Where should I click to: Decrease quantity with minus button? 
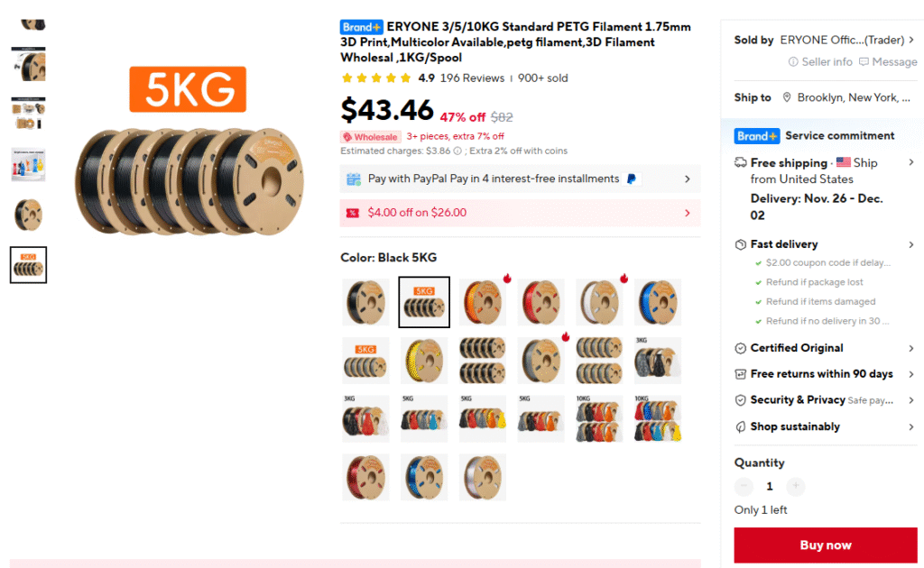pos(744,486)
